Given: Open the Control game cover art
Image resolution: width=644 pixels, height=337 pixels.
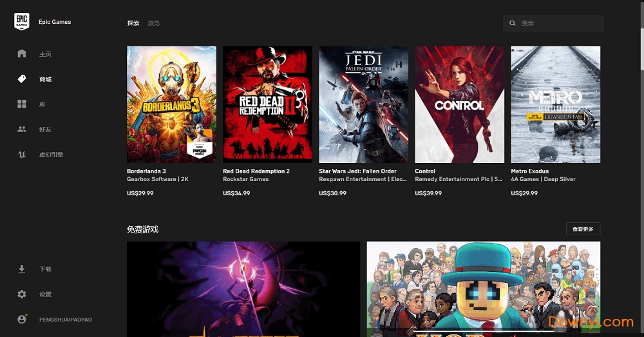Looking at the screenshot, I should [460, 104].
